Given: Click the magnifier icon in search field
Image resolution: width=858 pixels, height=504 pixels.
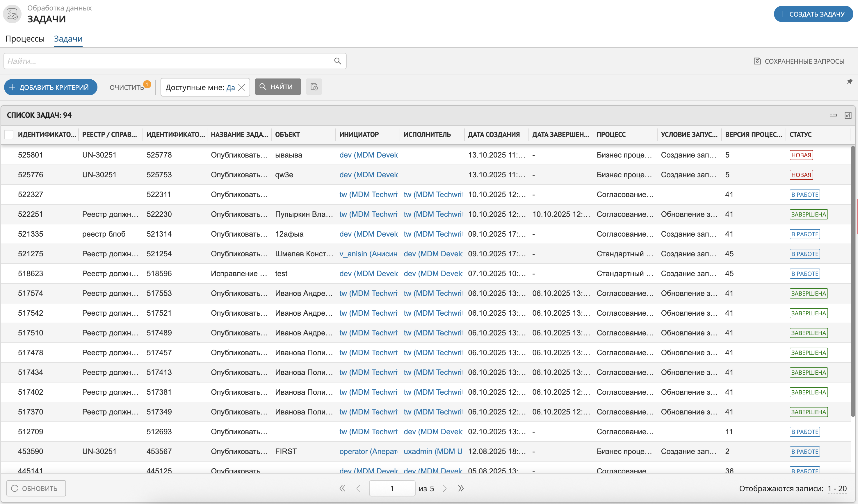Looking at the screenshot, I should (x=337, y=61).
